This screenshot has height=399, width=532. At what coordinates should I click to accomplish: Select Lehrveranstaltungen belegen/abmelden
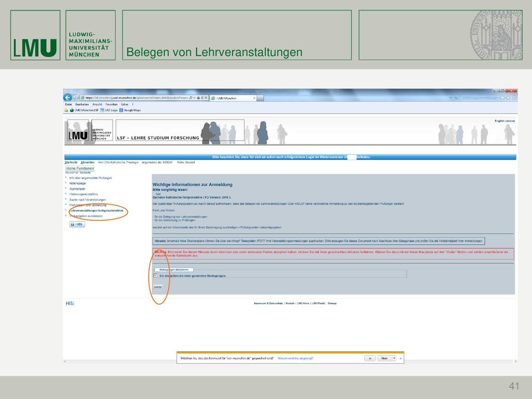(x=96, y=210)
